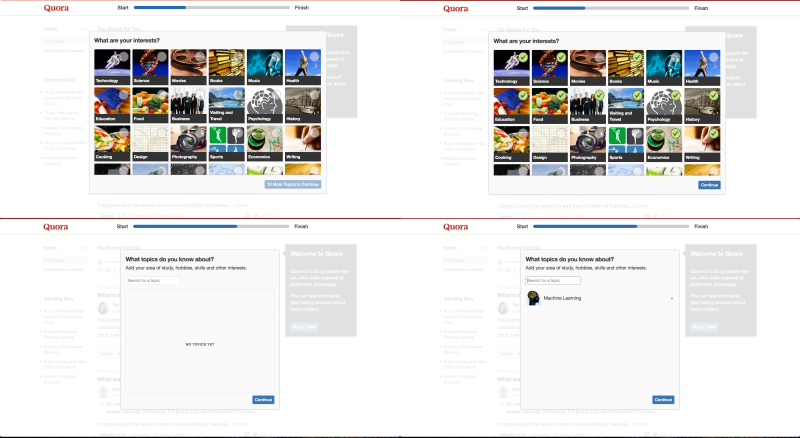Image resolution: width=800 pixels, height=438 pixels.
Task: Click 'Next: Feed' in the bottom-right Welcome box
Action: [704, 327]
